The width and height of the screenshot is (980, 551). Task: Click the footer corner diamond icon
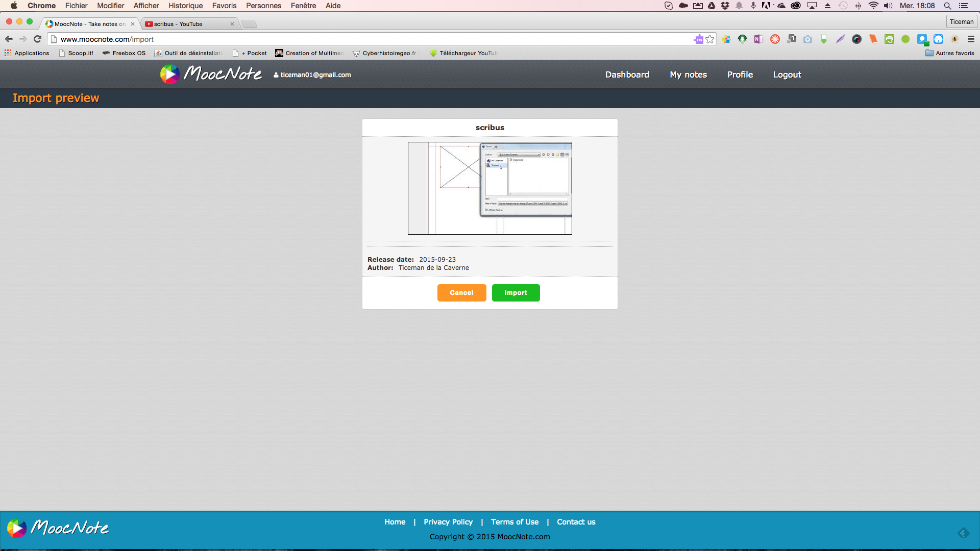(964, 533)
